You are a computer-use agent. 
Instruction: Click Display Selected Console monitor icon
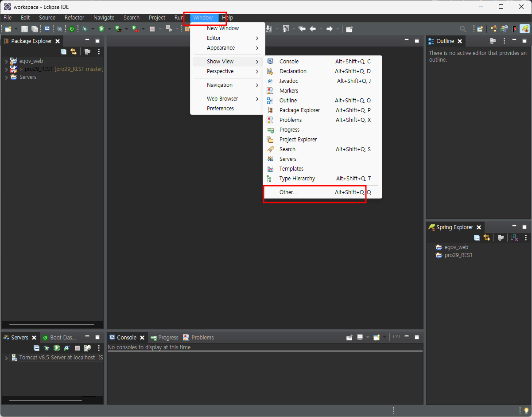(x=360, y=338)
